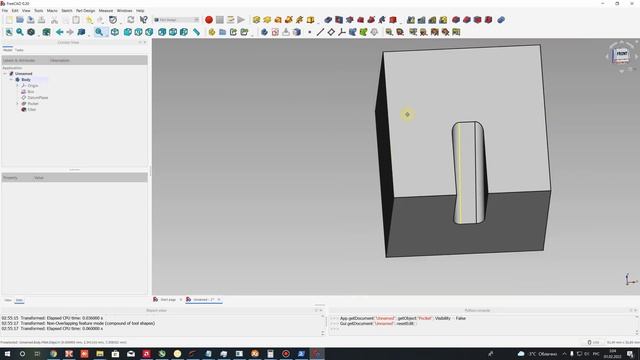Open the Sketch menu
Image resolution: width=640 pixels, height=360 pixels.
click(67, 11)
